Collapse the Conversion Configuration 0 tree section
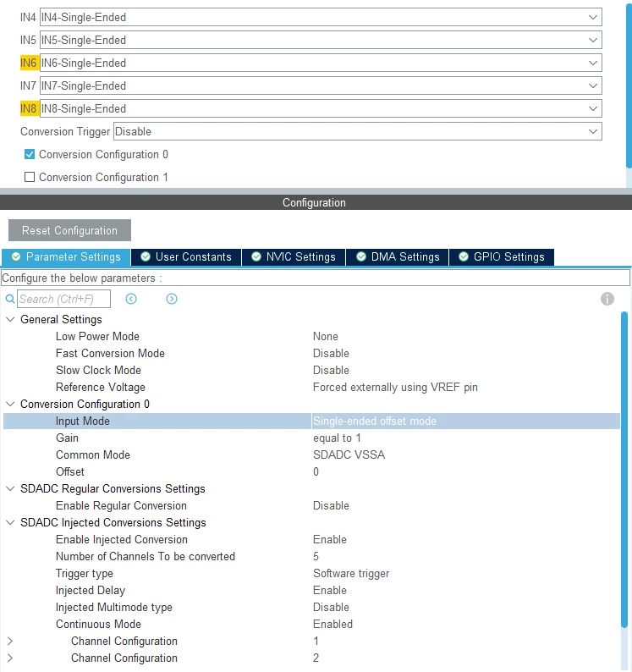The width and height of the screenshot is (632, 672). coord(10,404)
